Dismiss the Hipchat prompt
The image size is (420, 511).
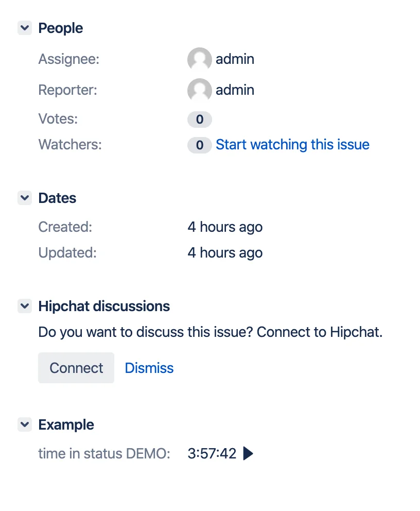149,368
